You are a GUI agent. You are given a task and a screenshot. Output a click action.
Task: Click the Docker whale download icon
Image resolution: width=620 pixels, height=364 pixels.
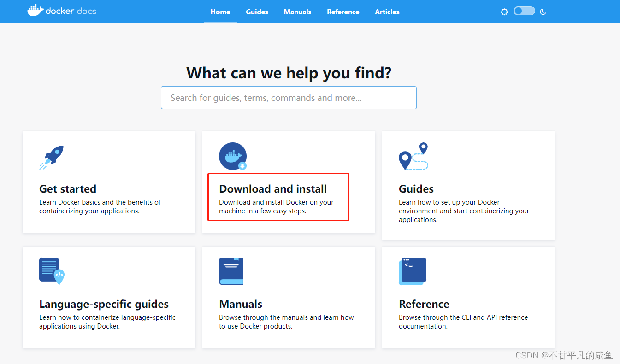coord(233,157)
